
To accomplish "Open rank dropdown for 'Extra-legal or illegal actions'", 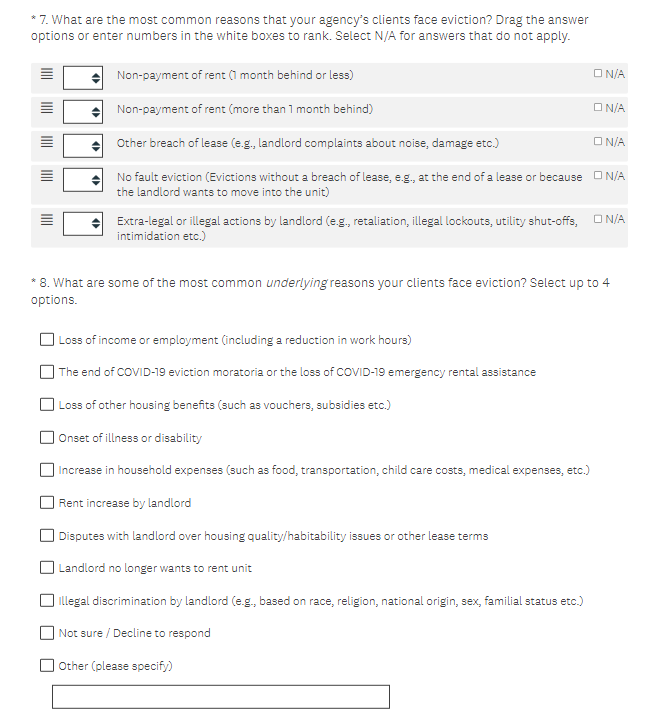I will (x=84, y=222).
